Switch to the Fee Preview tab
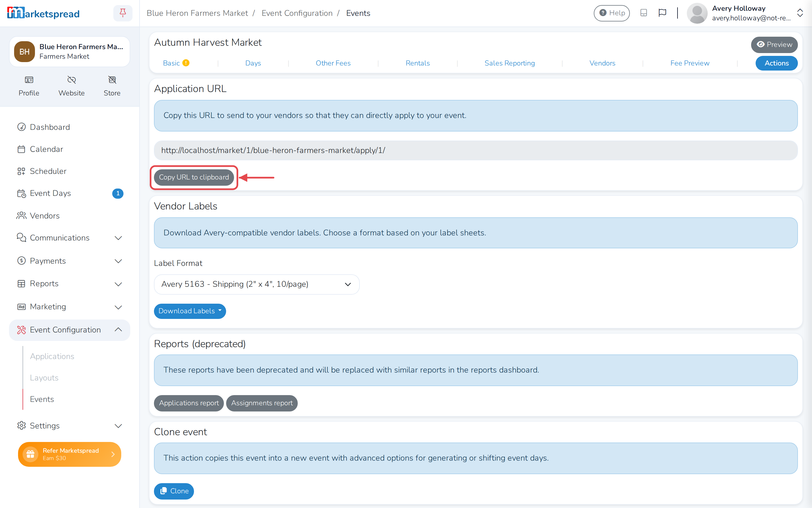The image size is (812, 508). tap(690, 63)
